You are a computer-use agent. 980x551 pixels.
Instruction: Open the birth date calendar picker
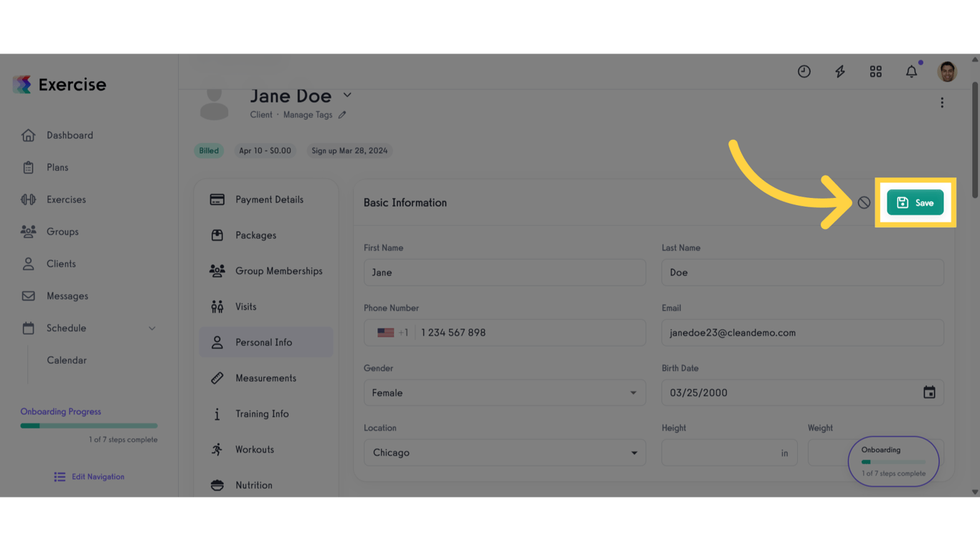[x=929, y=392]
